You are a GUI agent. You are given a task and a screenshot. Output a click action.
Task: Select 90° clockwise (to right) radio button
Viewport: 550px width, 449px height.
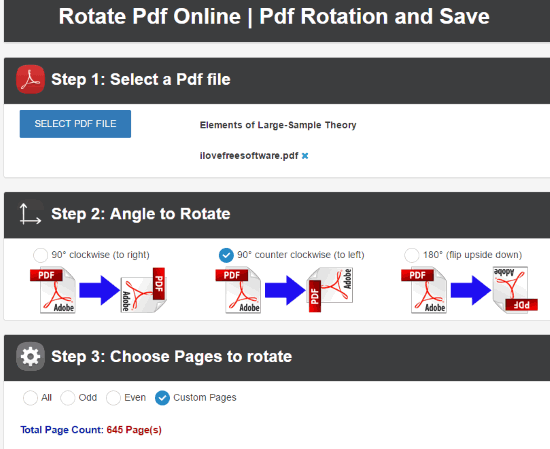click(40, 255)
